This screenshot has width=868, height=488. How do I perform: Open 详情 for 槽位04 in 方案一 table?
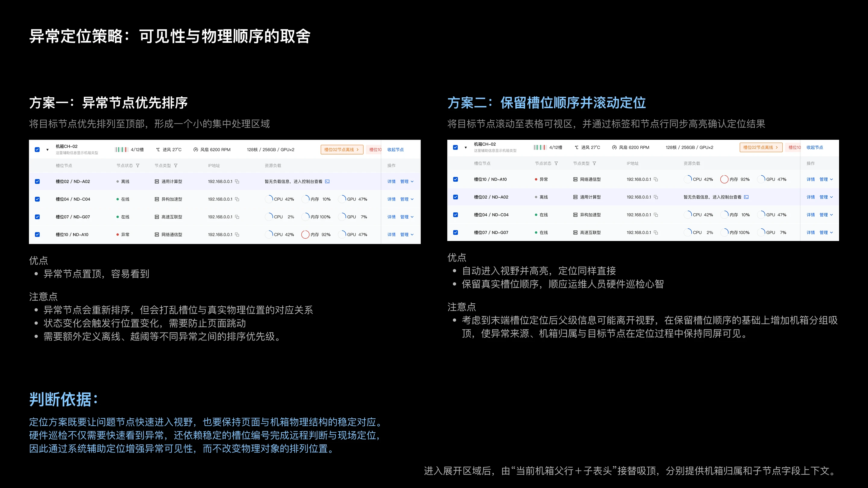pyautogui.click(x=391, y=199)
